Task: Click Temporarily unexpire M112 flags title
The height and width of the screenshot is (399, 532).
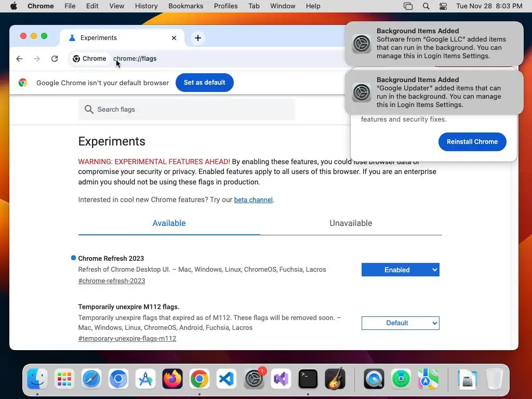Action: [129, 307]
